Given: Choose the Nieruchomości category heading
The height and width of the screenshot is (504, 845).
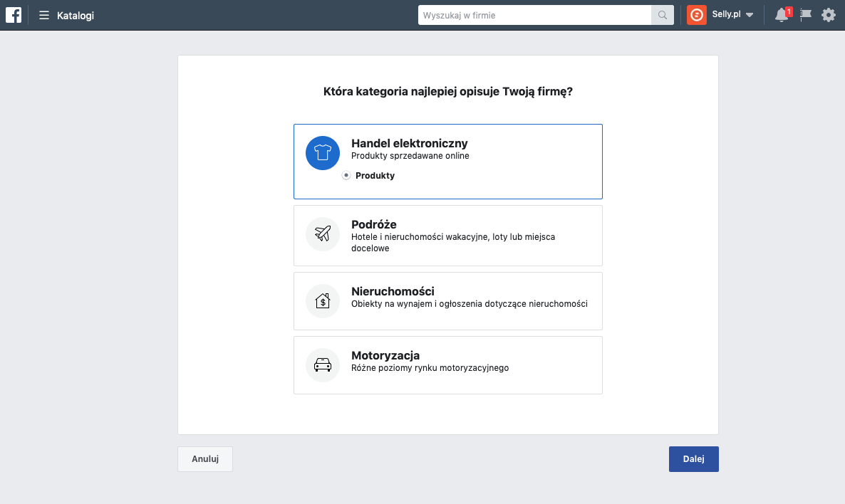Looking at the screenshot, I should point(393,292).
